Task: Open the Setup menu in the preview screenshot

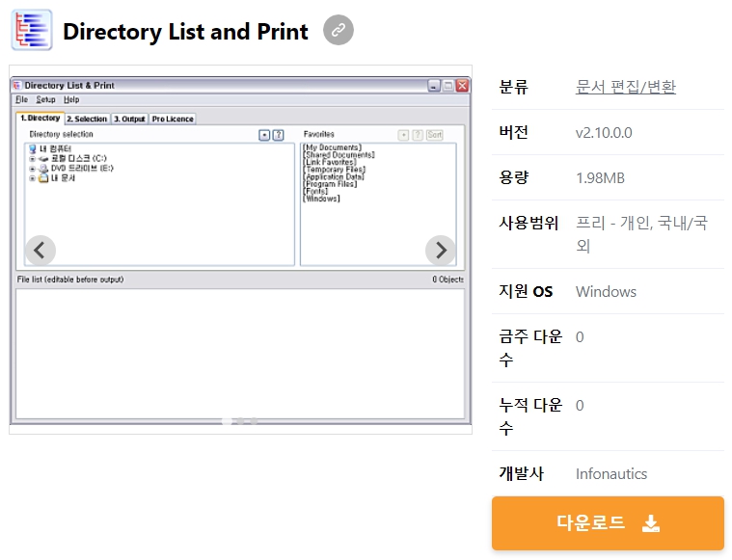Action: (45, 99)
